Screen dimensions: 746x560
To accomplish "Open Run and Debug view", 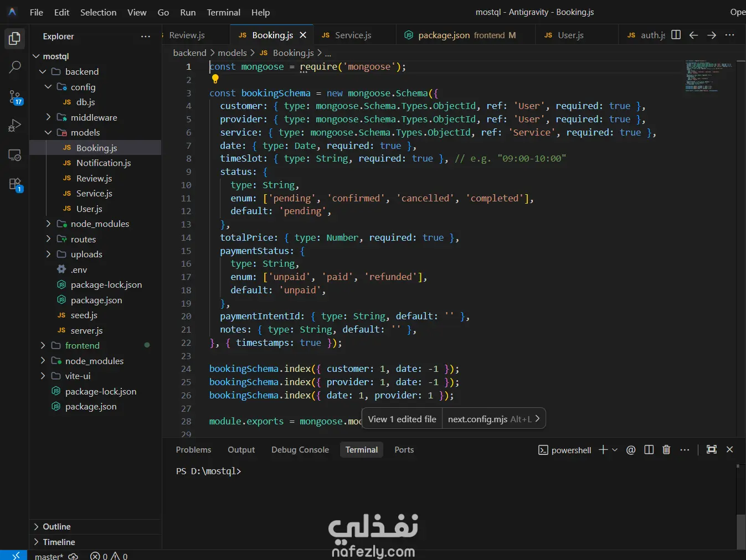I will (x=15, y=126).
